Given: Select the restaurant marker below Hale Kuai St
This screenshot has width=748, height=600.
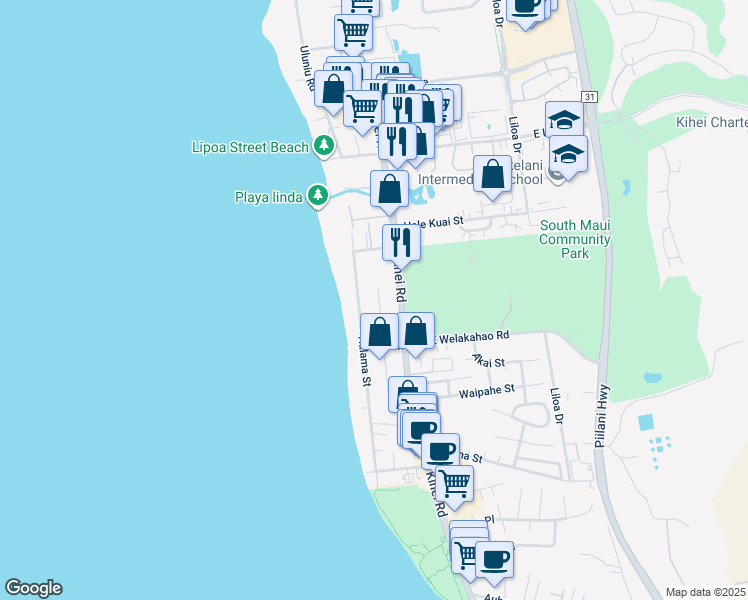Looking at the screenshot, I should pos(401,244).
